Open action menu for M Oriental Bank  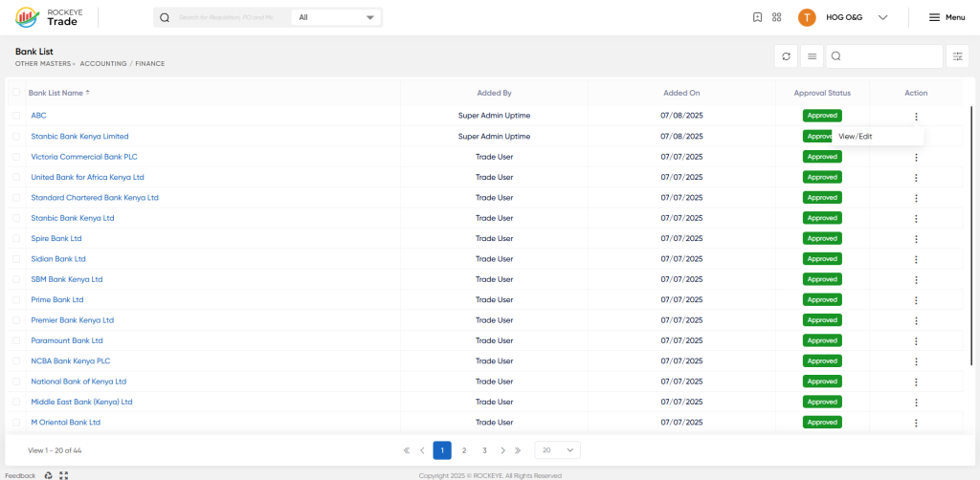tap(916, 424)
